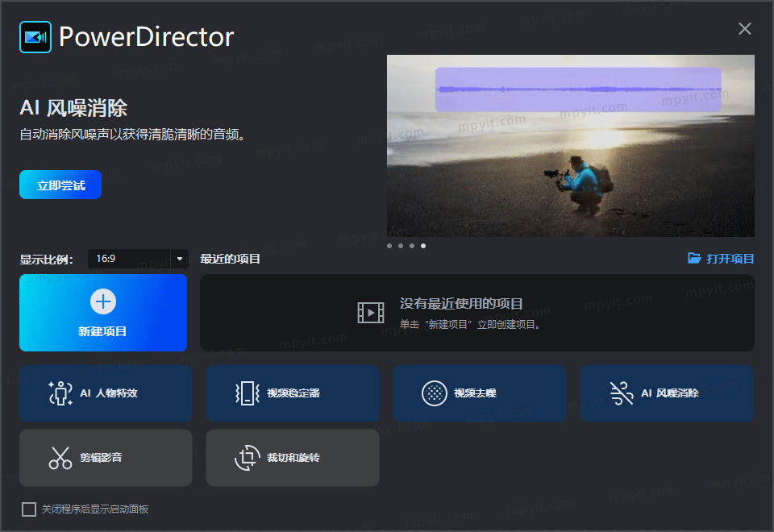Launch the AI 风噪消除 tile

pyautogui.click(x=667, y=393)
